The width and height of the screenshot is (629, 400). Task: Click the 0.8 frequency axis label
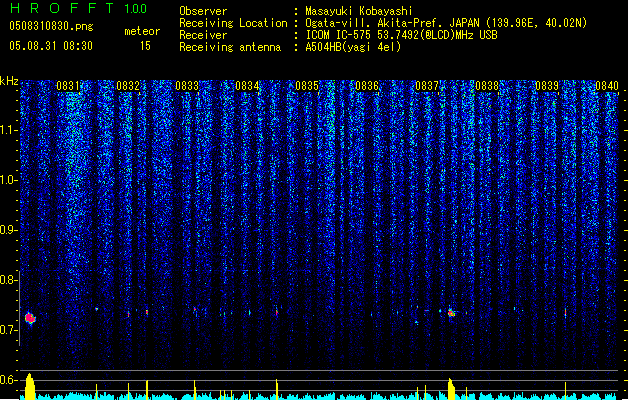click(9, 280)
